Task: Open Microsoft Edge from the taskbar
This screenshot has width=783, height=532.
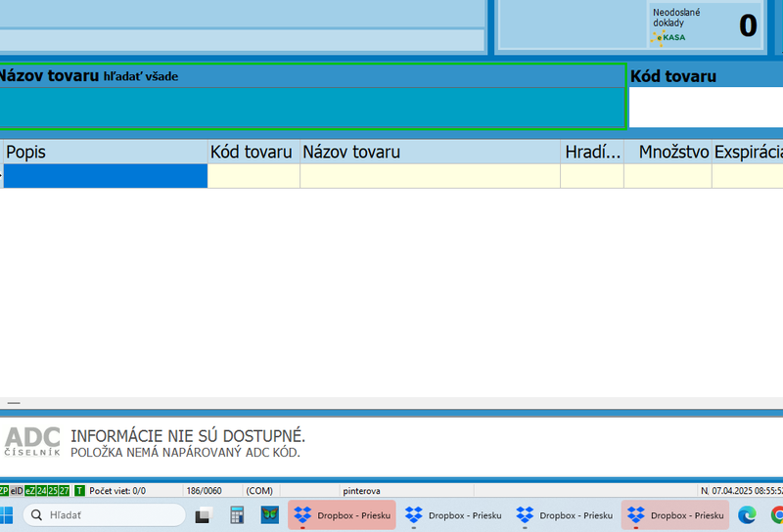Action: (x=747, y=514)
